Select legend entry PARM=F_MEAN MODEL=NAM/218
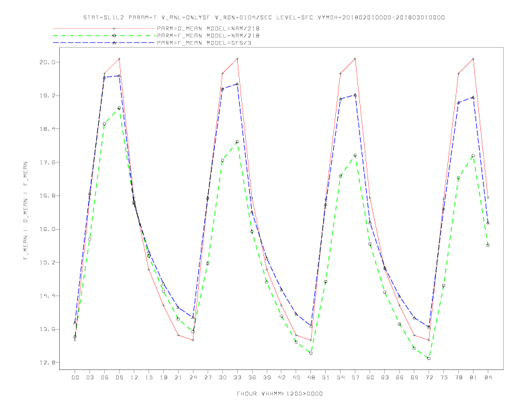The height and width of the screenshot is (411, 532). click(x=208, y=36)
